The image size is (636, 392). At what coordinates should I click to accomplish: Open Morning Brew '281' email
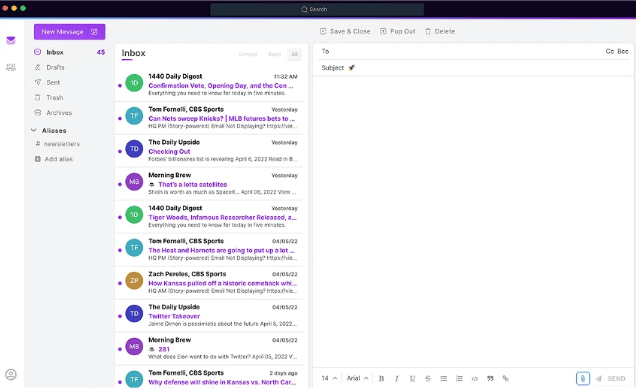click(209, 348)
